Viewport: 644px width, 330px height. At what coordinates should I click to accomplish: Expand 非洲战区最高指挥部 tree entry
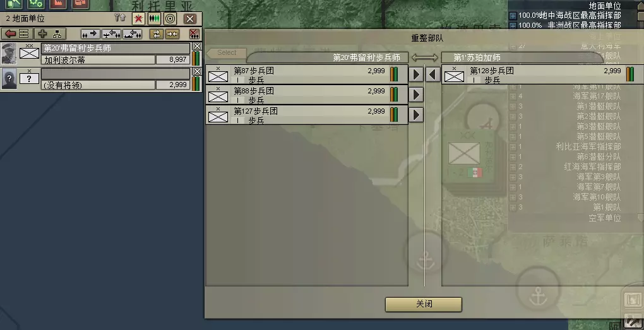pos(513,25)
